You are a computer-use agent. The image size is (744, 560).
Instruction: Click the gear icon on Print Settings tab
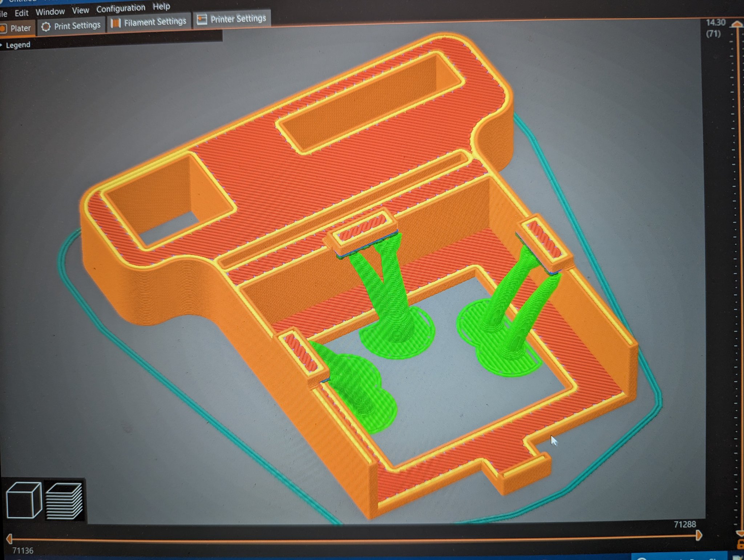pyautogui.click(x=46, y=25)
